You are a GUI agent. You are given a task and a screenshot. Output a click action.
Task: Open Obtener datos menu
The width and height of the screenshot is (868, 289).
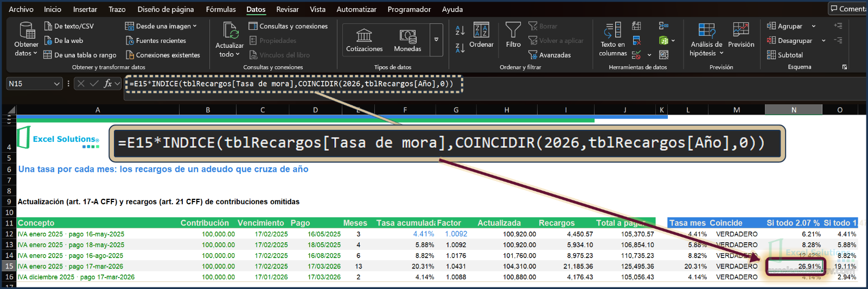(26, 39)
